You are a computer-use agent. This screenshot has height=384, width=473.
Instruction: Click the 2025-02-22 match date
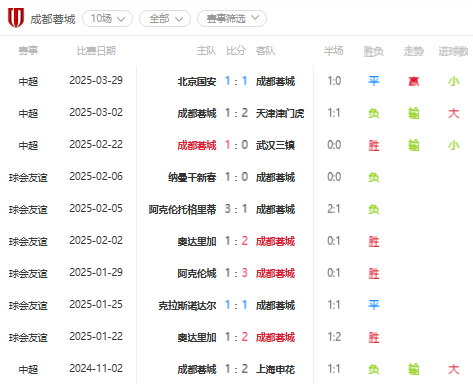click(96, 144)
